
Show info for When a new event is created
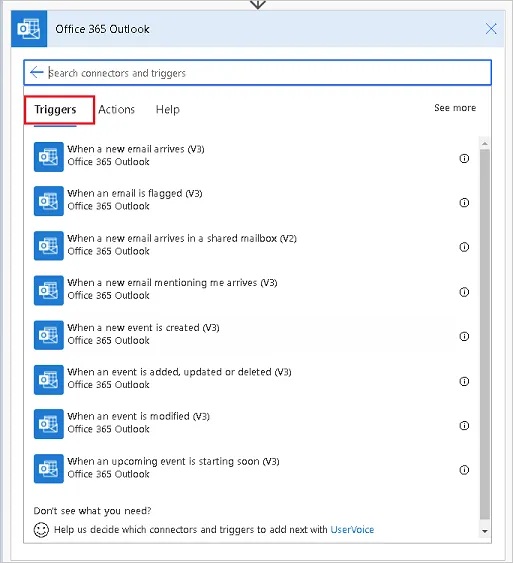point(464,336)
